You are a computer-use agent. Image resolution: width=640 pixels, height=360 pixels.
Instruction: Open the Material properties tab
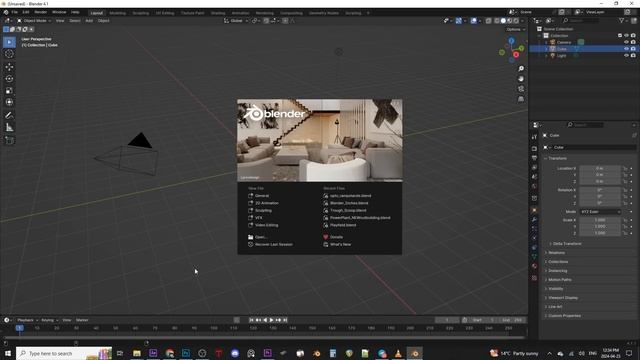pyautogui.click(x=534, y=266)
